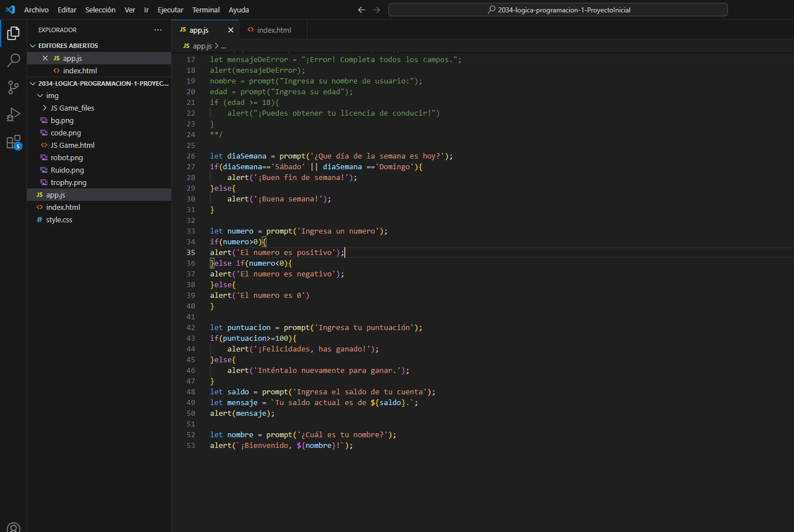Click 'mensajeDeError' on line 17
The image size is (794, 532).
tap(257, 59)
